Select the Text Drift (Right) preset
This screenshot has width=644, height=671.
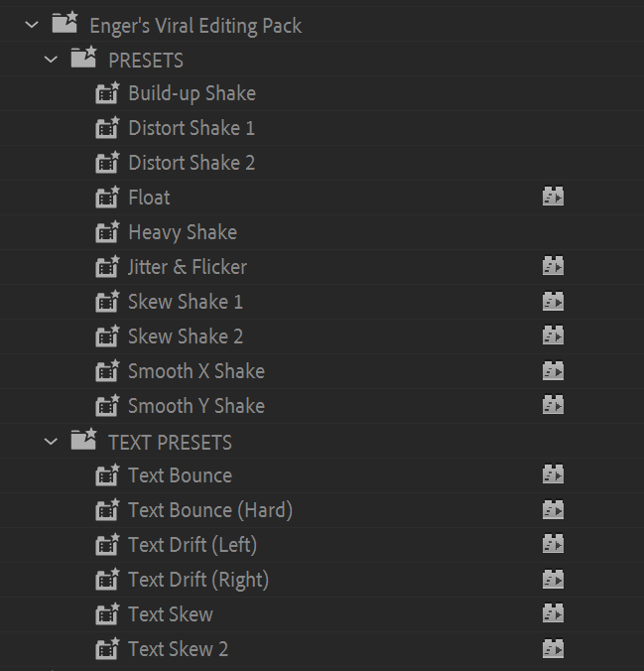point(197,580)
